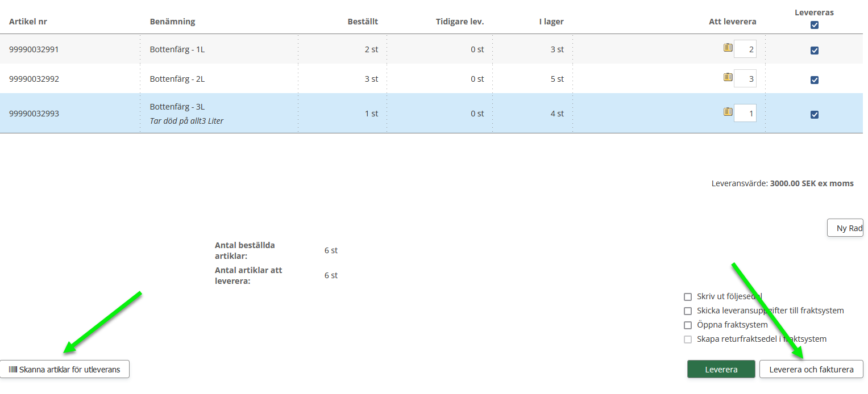The width and height of the screenshot is (868, 394).
Task: Tick the Öppna fraktsystem checkbox
Action: [688, 325]
